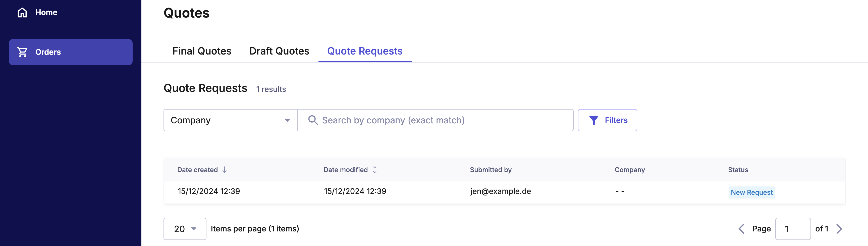Go to Home in the sidebar

point(46,13)
